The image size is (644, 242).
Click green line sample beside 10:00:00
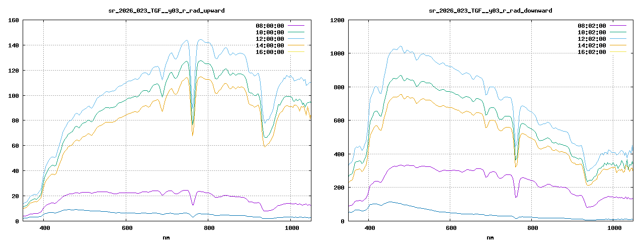point(295,32)
